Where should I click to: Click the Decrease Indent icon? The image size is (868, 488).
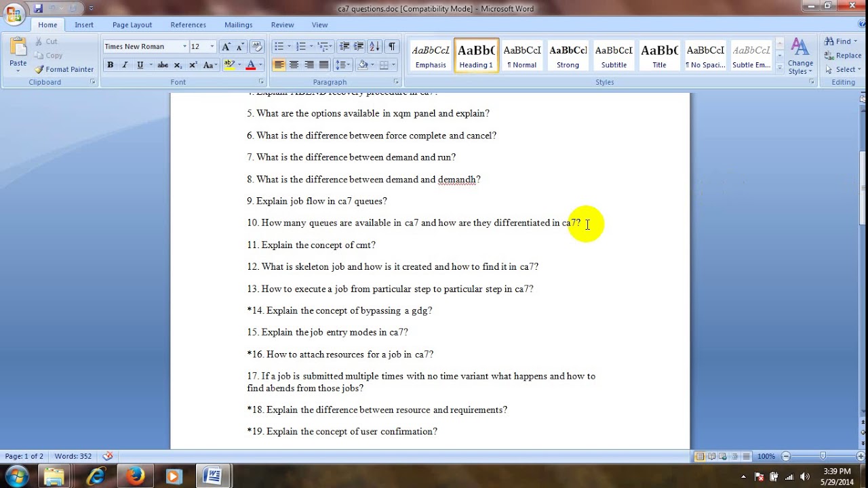coord(344,47)
